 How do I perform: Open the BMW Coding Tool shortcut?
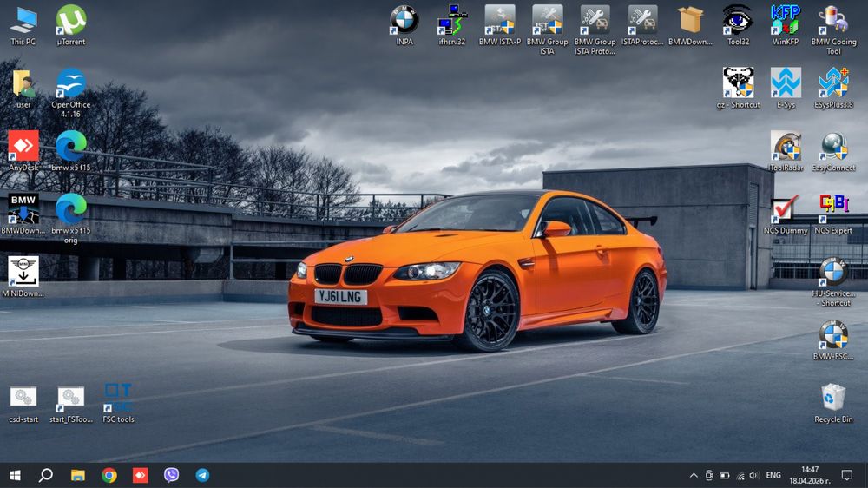click(833, 30)
